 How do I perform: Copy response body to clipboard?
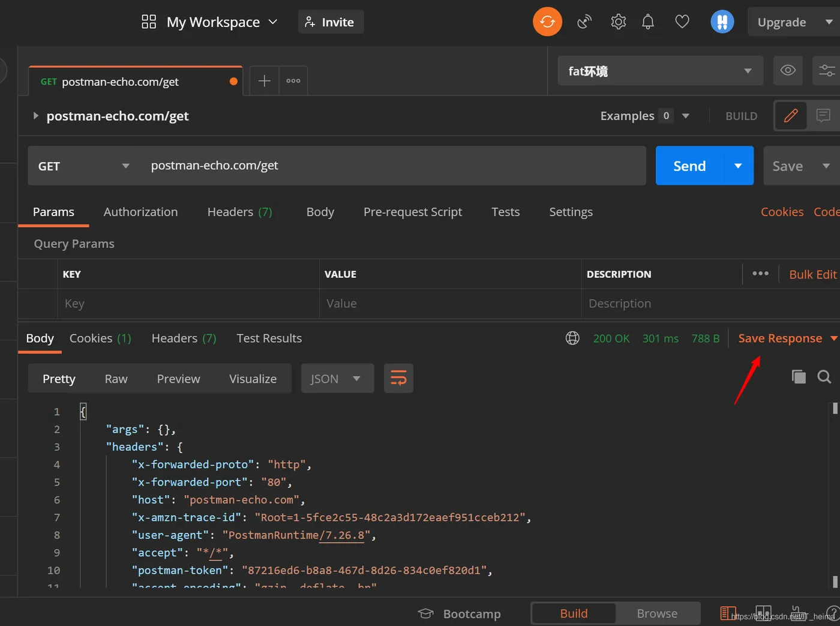pos(799,376)
